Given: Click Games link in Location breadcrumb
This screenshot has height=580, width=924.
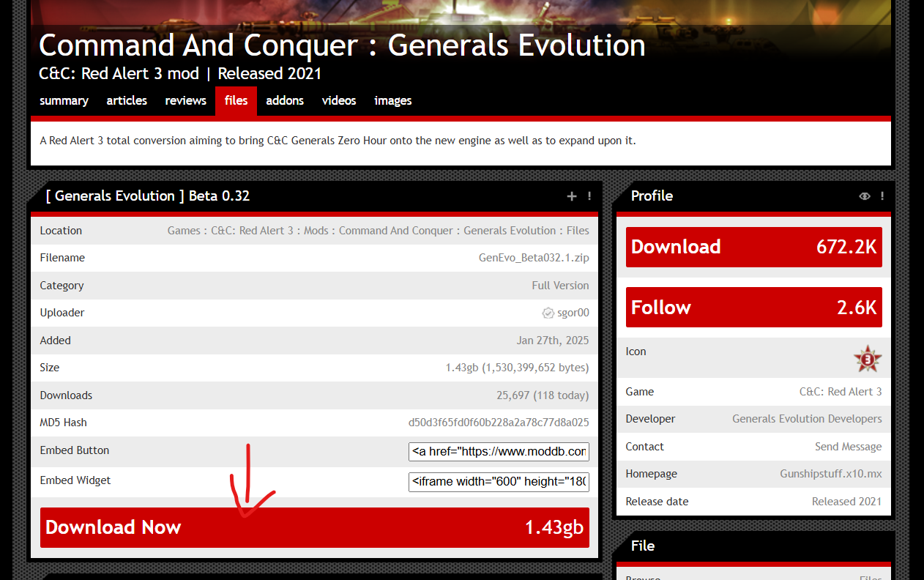Looking at the screenshot, I should tap(184, 231).
